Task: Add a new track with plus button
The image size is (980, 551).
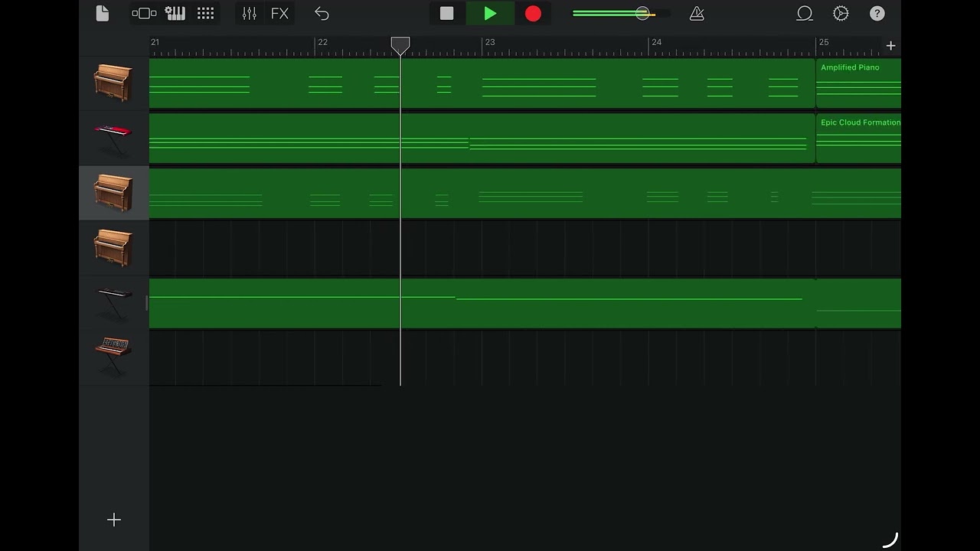Action: (x=114, y=520)
